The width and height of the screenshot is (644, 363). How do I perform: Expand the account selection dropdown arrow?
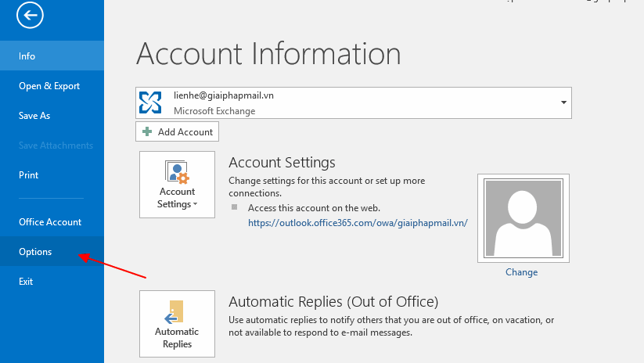coord(563,102)
